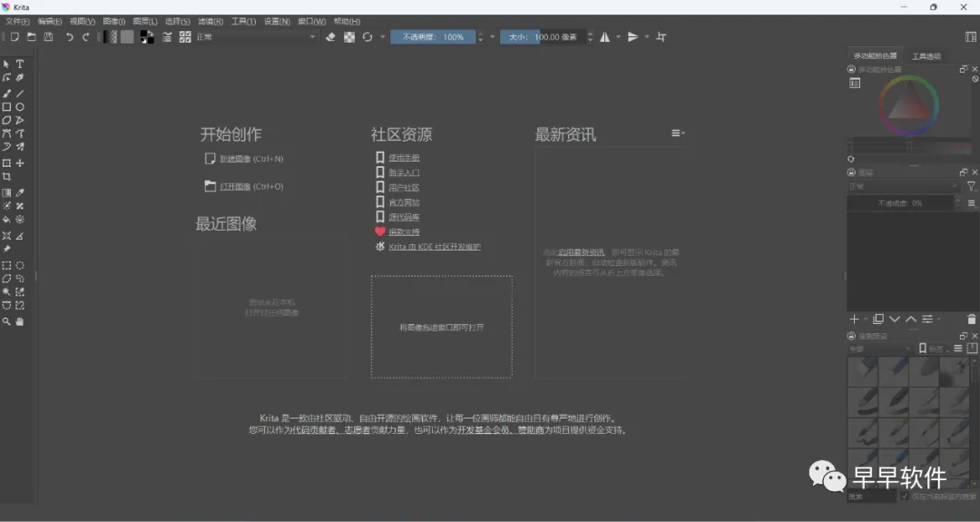Viewport: 980px width, 522px height.
Task: Delete layer with the trash icon
Action: 971,320
